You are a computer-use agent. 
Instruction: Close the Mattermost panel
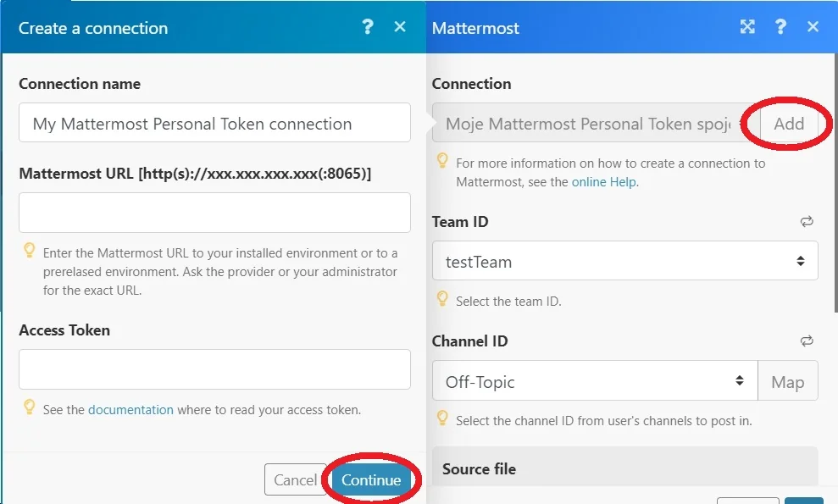point(813,27)
